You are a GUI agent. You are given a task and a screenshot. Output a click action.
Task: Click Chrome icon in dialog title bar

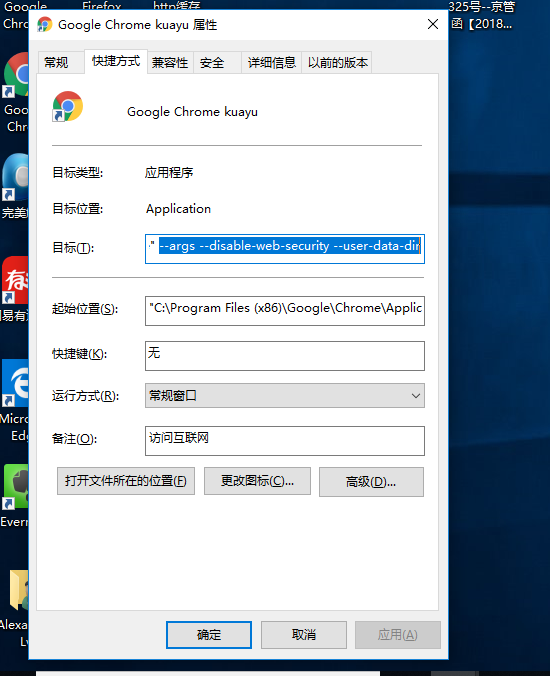click(44, 25)
